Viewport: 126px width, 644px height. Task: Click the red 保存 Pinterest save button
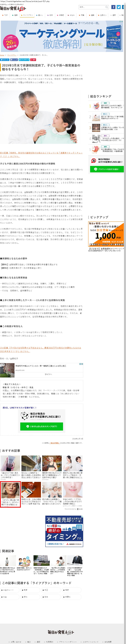tap(33, 60)
